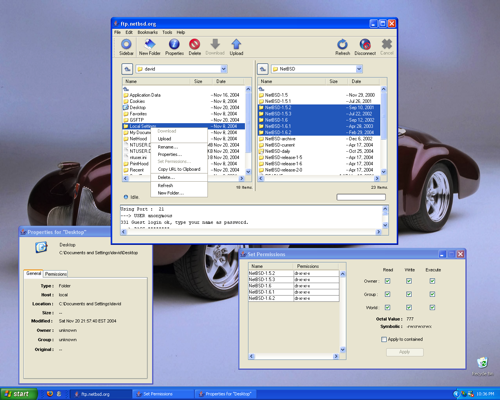Image resolution: width=500 pixels, height=400 pixels.
Task: Click the Name column header in local pane
Action: [x=156, y=81]
